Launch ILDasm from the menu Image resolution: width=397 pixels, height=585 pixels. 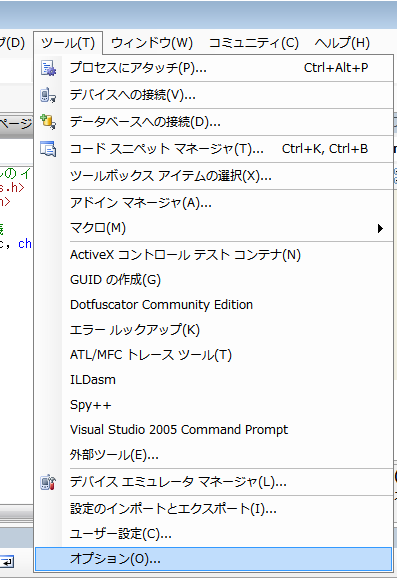(x=214, y=380)
